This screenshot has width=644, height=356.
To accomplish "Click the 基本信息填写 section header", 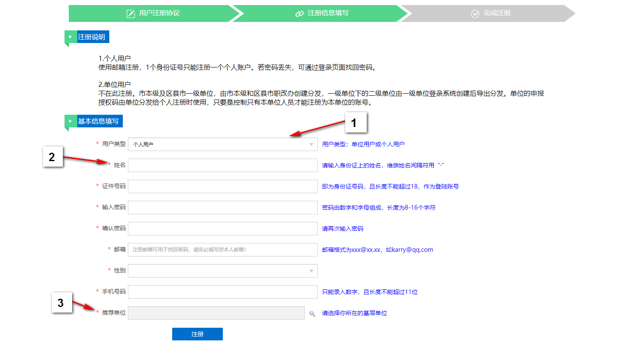I will pos(98,121).
